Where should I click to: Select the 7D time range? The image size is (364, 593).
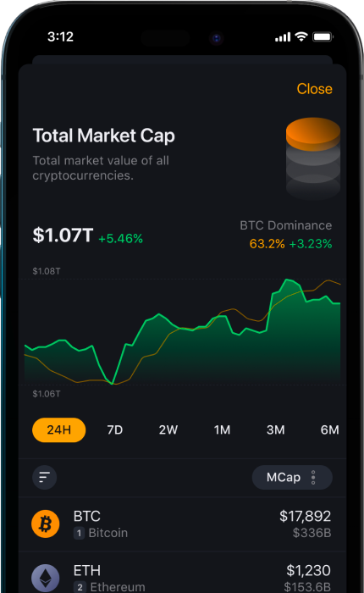coord(114,430)
